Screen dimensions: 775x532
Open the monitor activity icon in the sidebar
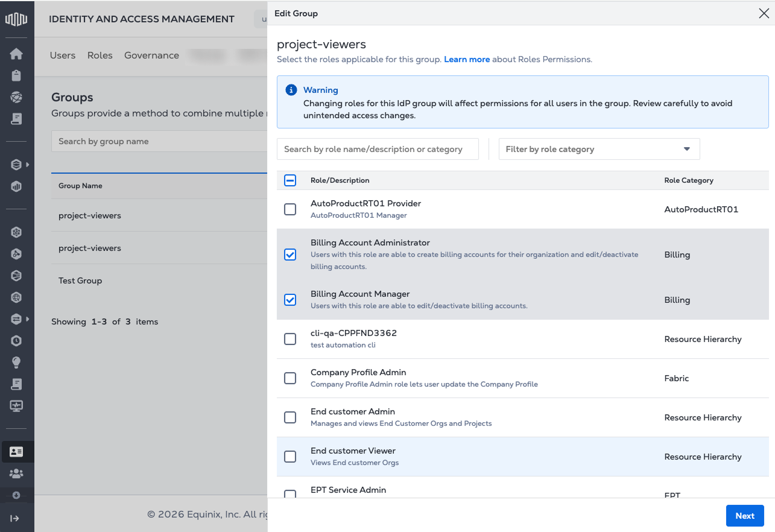tap(16, 406)
